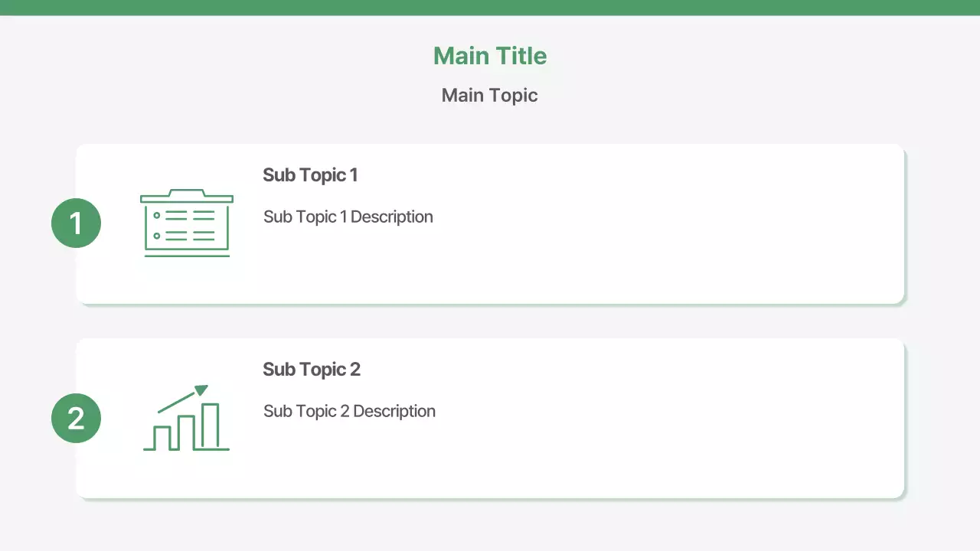Click the tallest bar in the chart icon
The height and width of the screenshot is (551, 980).
(211, 425)
